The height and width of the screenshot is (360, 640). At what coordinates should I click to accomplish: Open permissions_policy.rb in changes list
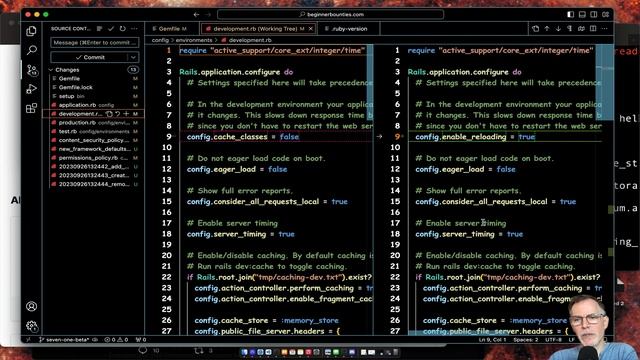click(x=93, y=158)
